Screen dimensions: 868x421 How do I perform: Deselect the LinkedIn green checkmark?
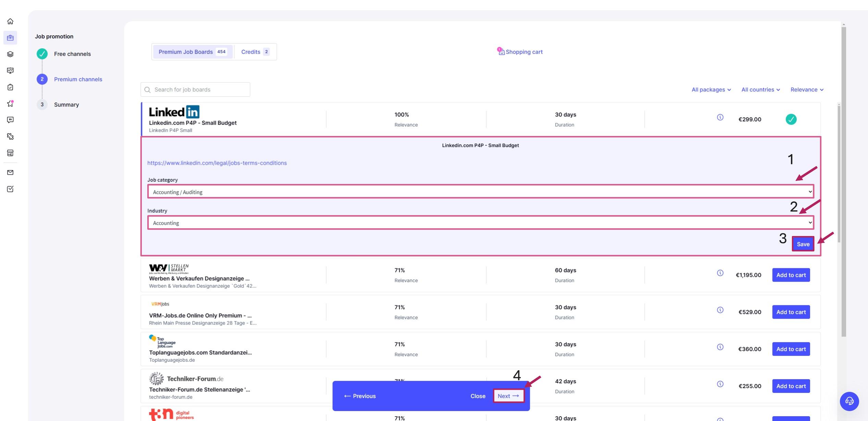point(791,119)
